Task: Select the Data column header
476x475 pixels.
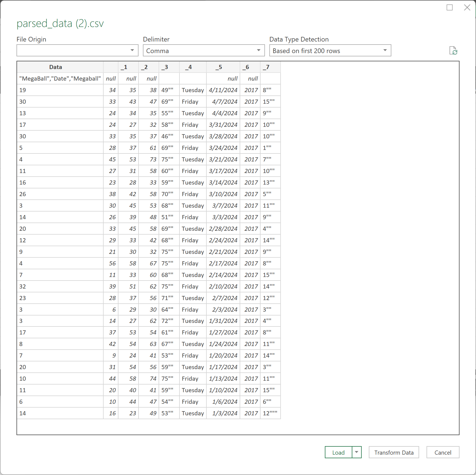Action: pos(60,67)
